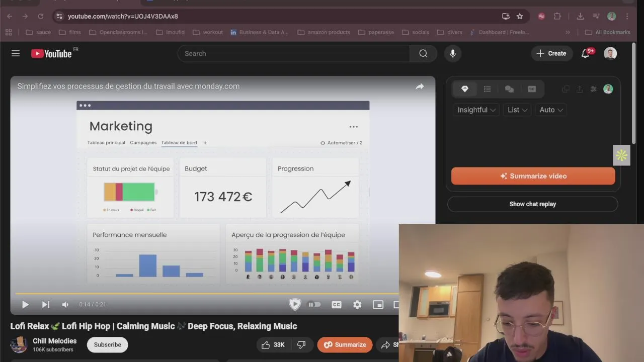Open the notifications bell

click(586, 53)
